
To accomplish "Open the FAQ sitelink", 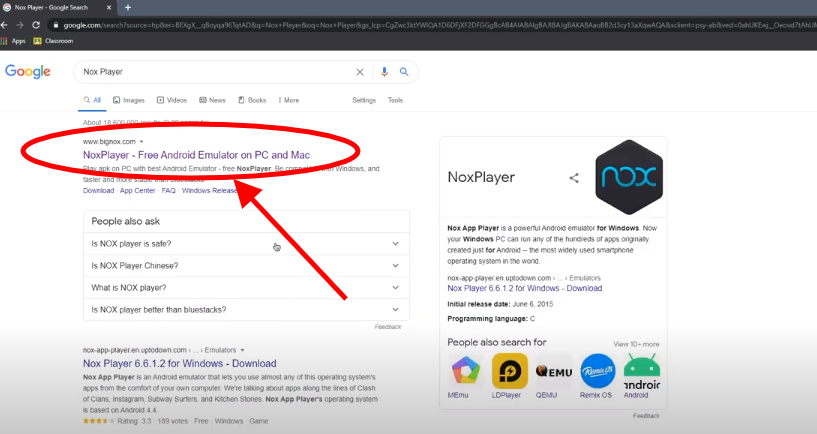I will coord(168,191).
